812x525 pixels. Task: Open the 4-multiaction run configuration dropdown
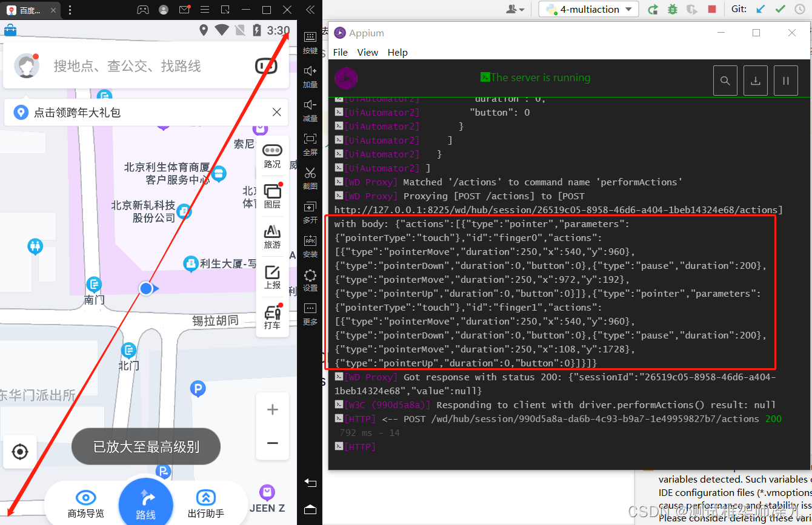click(x=588, y=9)
